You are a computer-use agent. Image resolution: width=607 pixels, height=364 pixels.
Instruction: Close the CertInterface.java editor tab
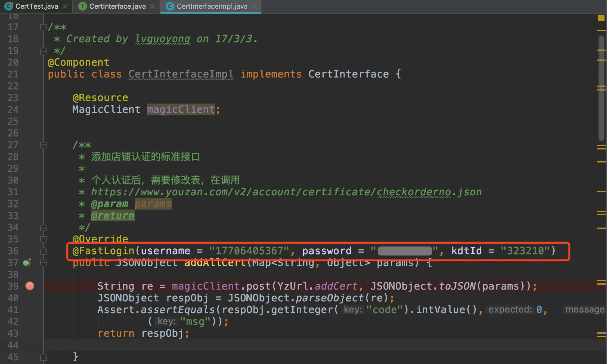(x=152, y=7)
